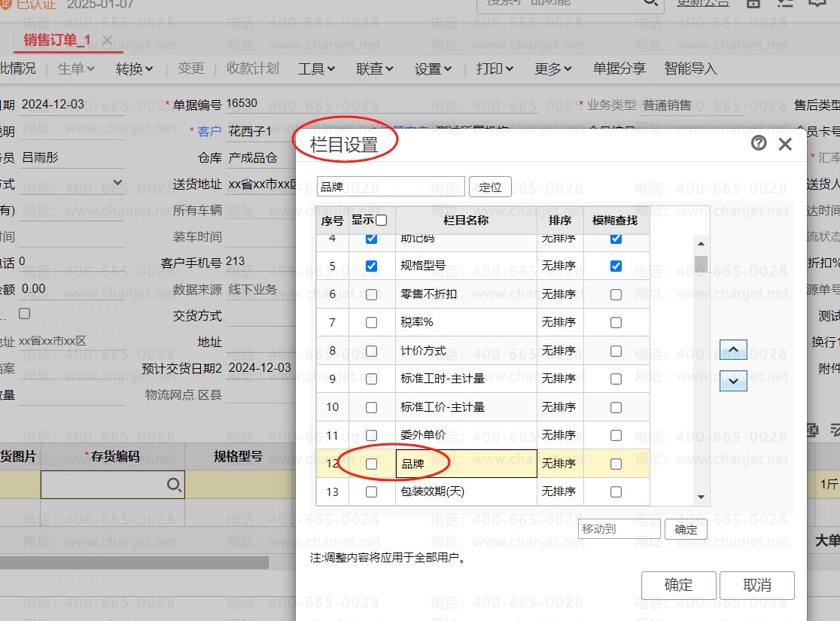
Task: Click the scroll-up arrow of the column list
Action: tap(701, 244)
